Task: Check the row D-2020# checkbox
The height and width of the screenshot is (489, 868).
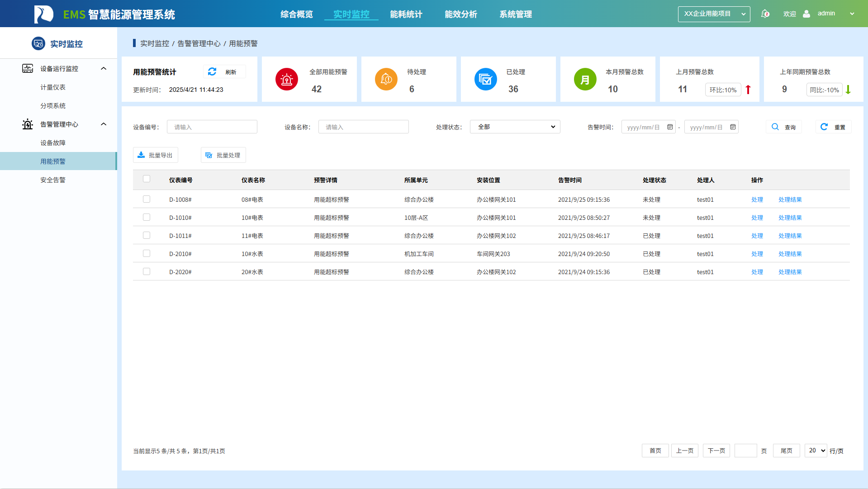Action: [x=147, y=271]
